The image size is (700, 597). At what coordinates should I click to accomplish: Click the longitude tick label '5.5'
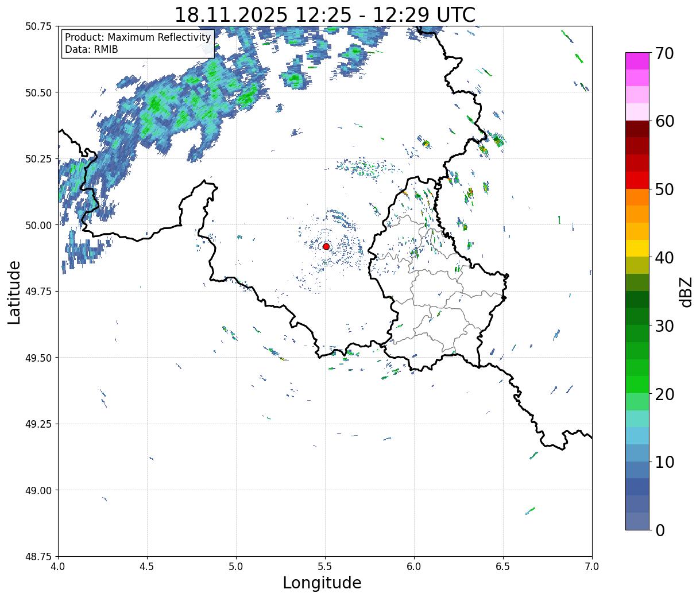pyautogui.click(x=325, y=567)
